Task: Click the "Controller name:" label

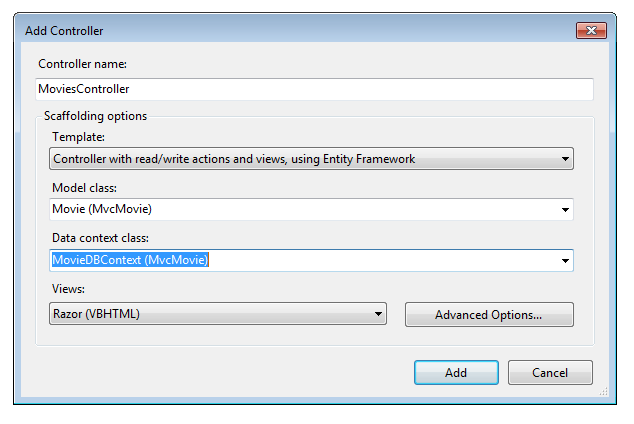Action: [x=90, y=64]
